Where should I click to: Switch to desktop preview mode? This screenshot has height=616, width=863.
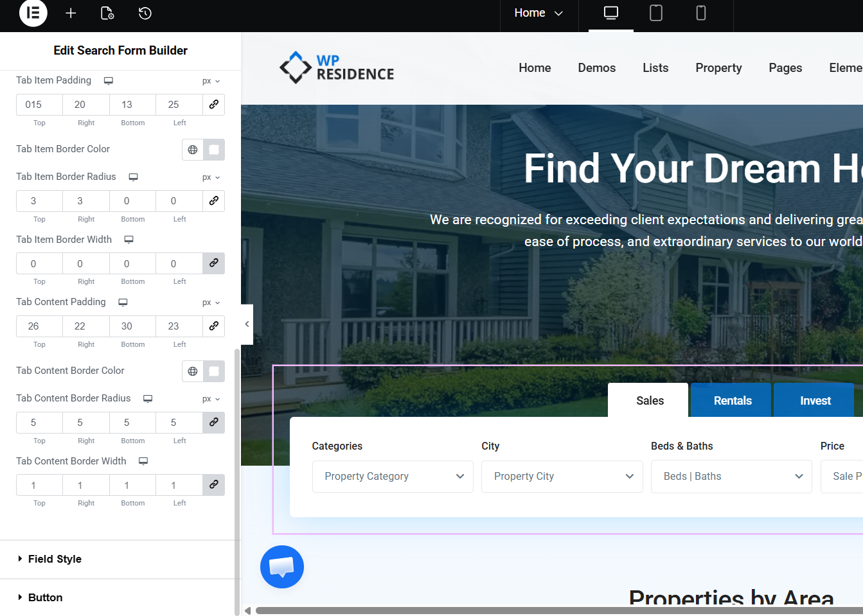[x=610, y=13]
